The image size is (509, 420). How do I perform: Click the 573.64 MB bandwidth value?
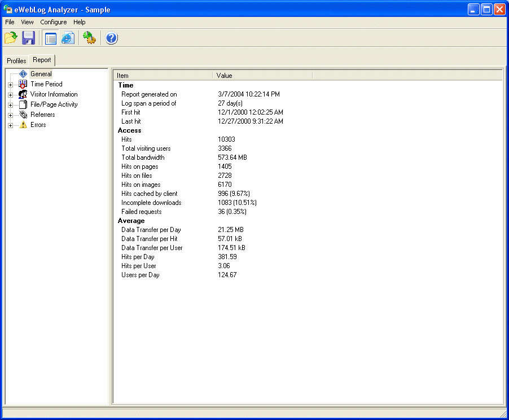coord(232,158)
